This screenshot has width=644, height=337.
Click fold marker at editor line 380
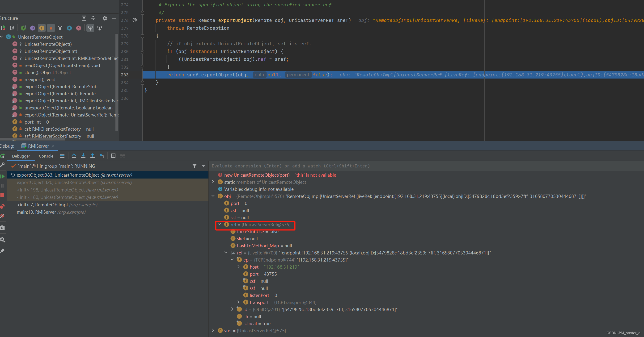(x=142, y=52)
